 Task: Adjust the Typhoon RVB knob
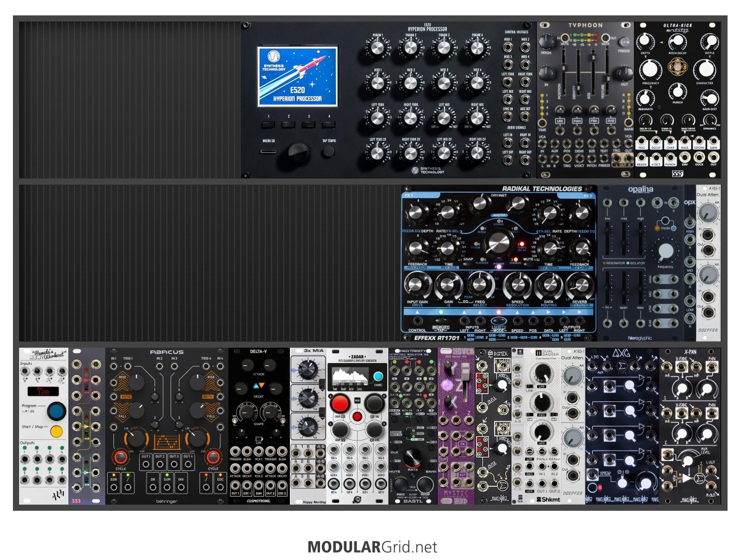pos(611,111)
